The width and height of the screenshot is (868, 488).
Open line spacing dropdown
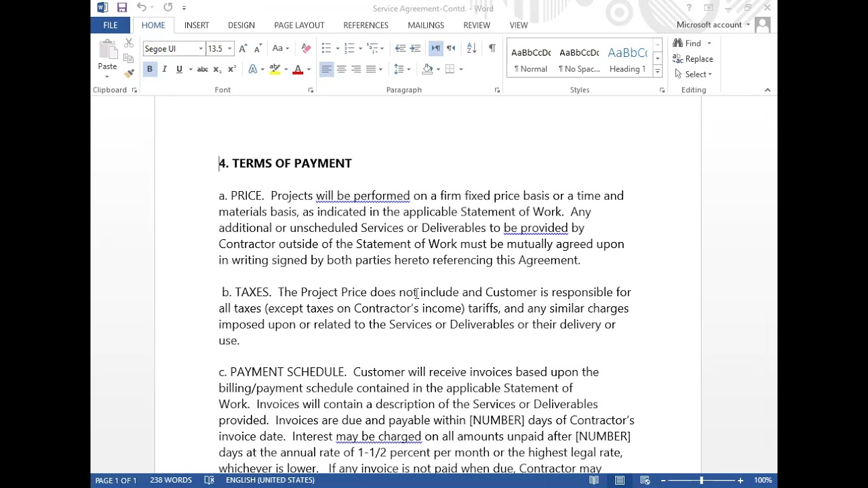[401, 69]
